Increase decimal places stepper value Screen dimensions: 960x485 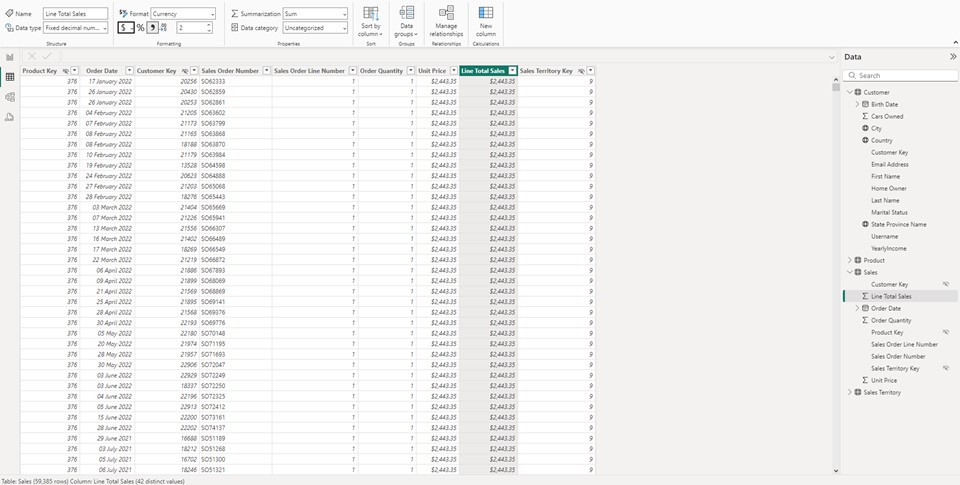pyautogui.click(x=209, y=25)
